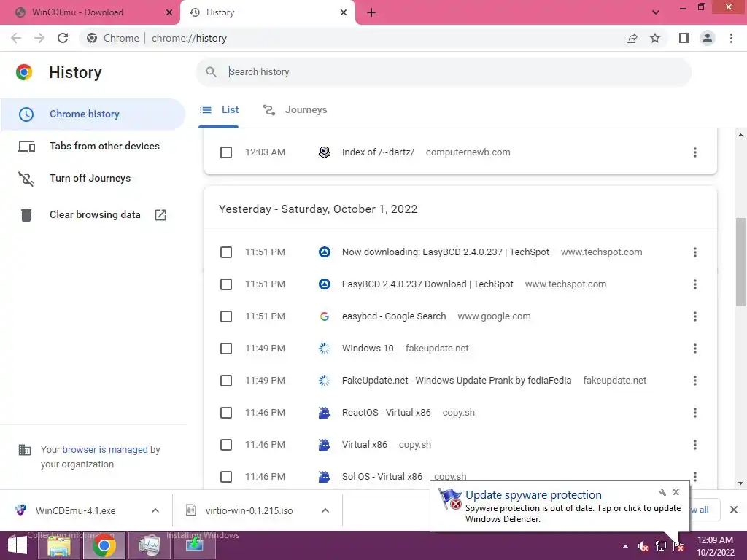Image resolution: width=747 pixels, height=560 pixels.
Task: Open actions menu for Index of /~dartz/
Action: pyautogui.click(x=695, y=152)
